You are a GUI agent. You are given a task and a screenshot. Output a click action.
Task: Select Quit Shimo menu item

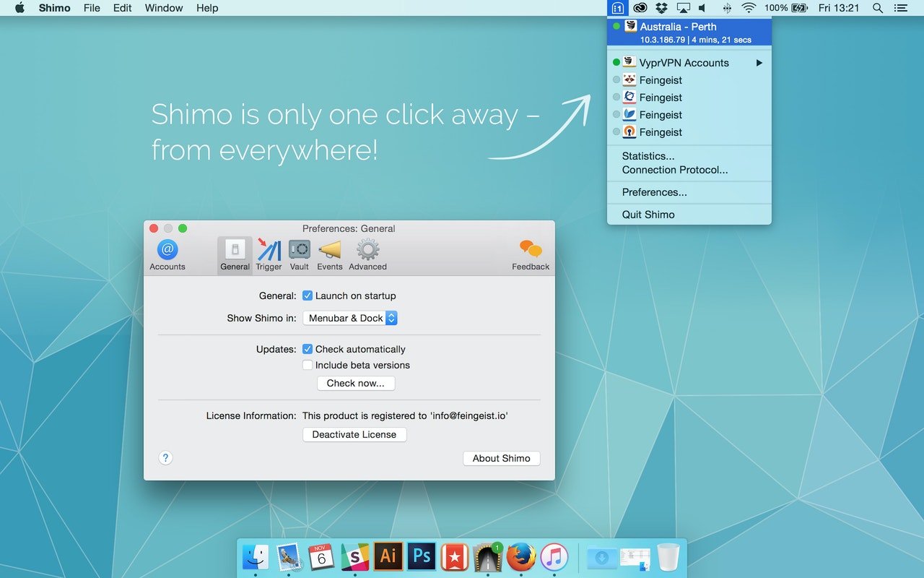pyautogui.click(x=648, y=215)
